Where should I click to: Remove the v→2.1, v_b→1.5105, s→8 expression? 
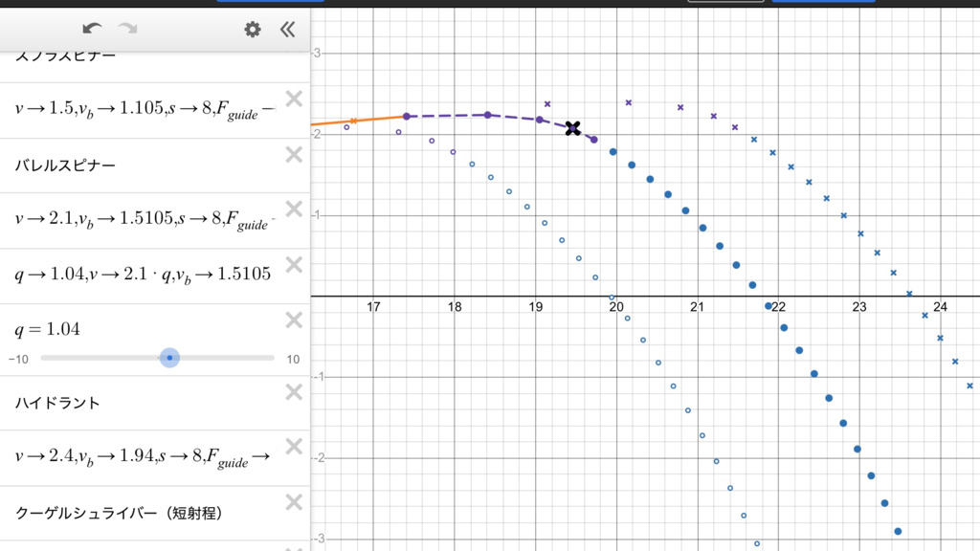click(294, 209)
